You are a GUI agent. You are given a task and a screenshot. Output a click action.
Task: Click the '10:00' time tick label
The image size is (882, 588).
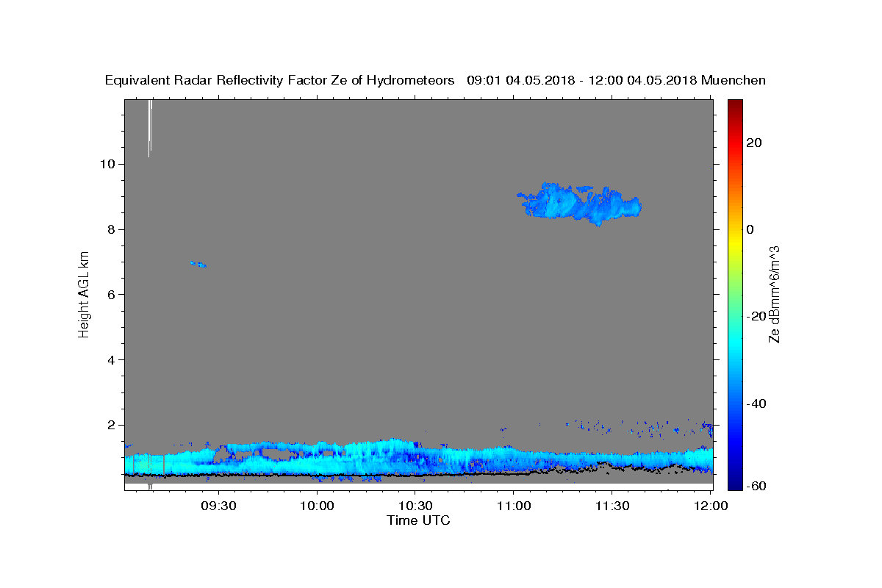(x=318, y=506)
